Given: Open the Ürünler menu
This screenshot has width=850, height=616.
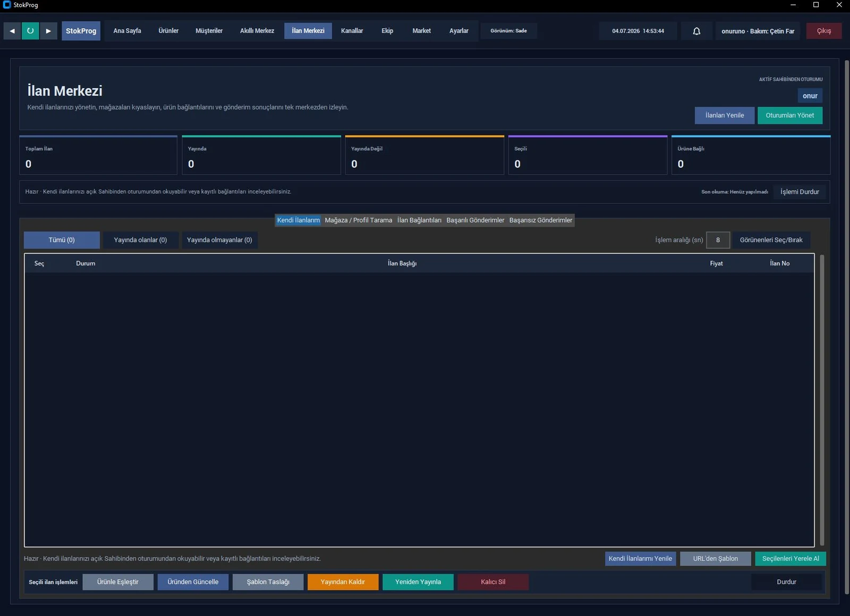Looking at the screenshot, I should [168, 31].
